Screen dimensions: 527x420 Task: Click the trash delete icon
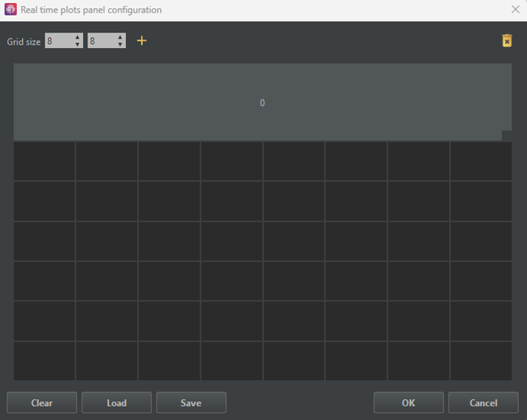pyautogui.click(x=507, y=41)
